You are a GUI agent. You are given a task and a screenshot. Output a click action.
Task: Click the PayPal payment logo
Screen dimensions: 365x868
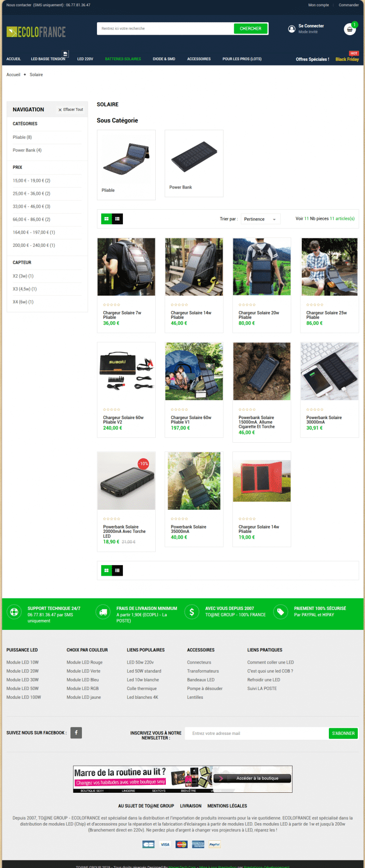coord(215,844)
